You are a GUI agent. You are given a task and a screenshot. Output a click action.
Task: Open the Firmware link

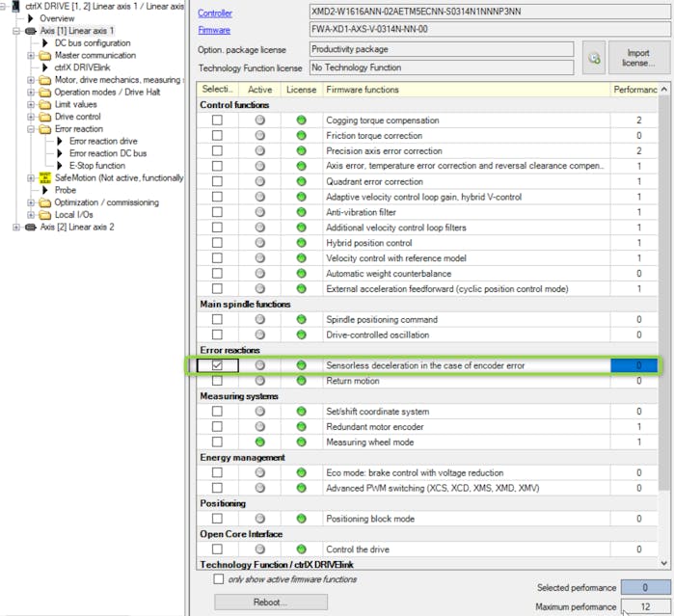click(214, 31)
